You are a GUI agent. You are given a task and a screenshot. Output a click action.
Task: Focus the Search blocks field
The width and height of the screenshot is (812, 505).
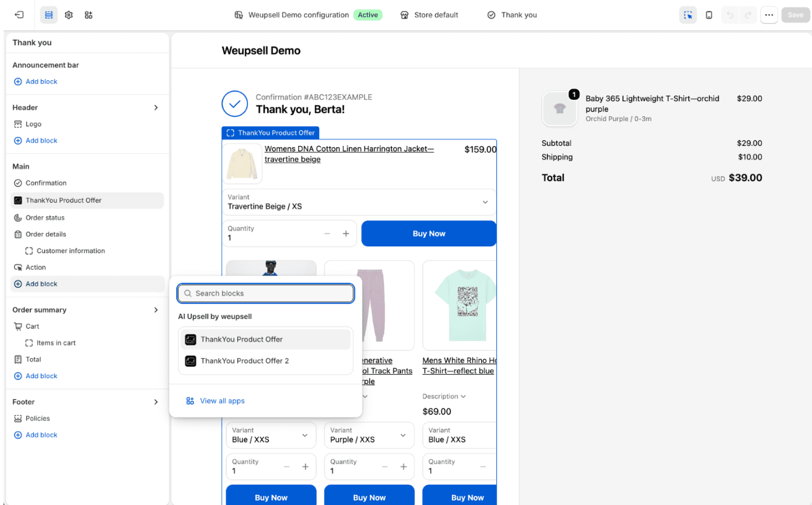266,293
